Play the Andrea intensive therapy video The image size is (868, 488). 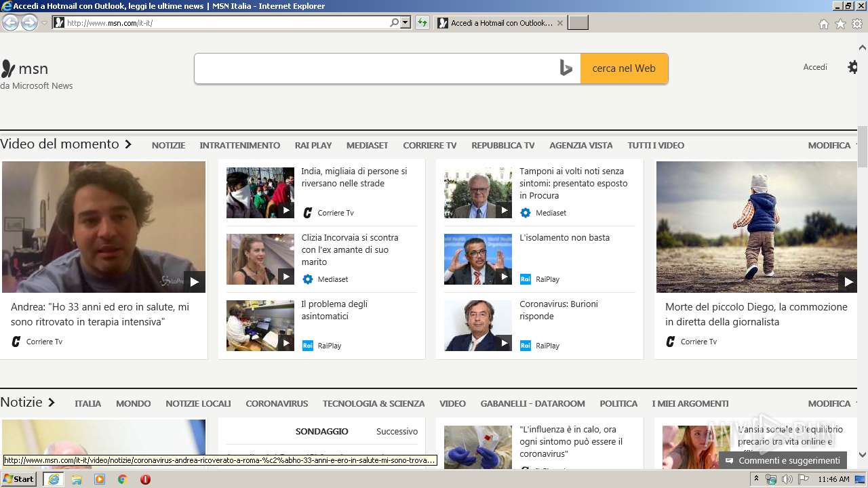tap(104, 227)
